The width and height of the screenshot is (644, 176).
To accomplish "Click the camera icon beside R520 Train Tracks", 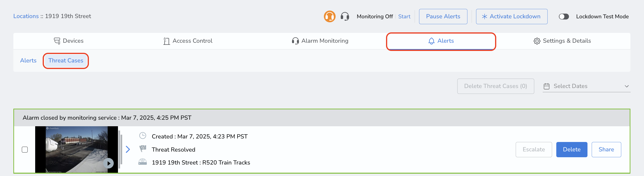I will (x=143, y=162).
